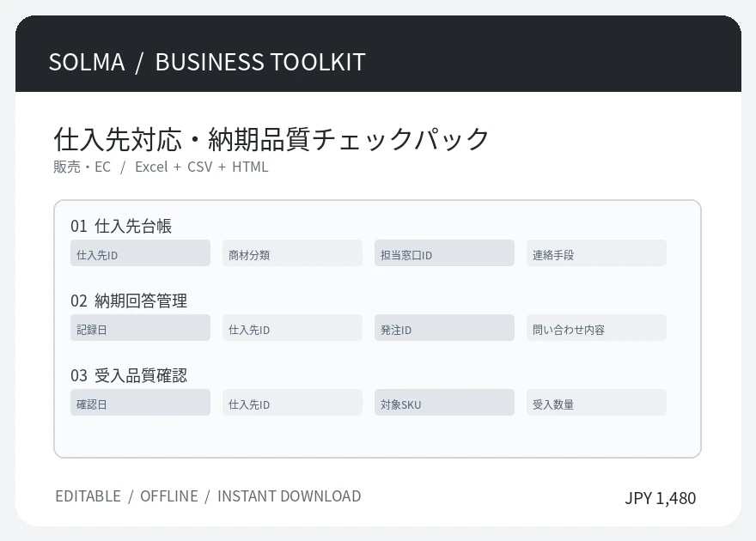
Task: Select the 02 納期回答管理 section heading
Action: tap(129, 301)
